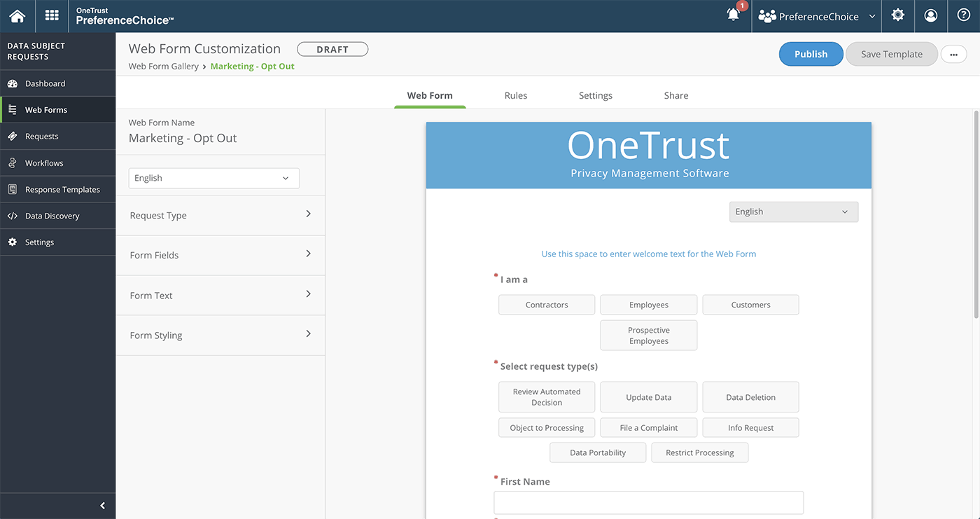The image size is (980, 519).
Task: Switch to the Web Form tab
Action: [430, 95]
